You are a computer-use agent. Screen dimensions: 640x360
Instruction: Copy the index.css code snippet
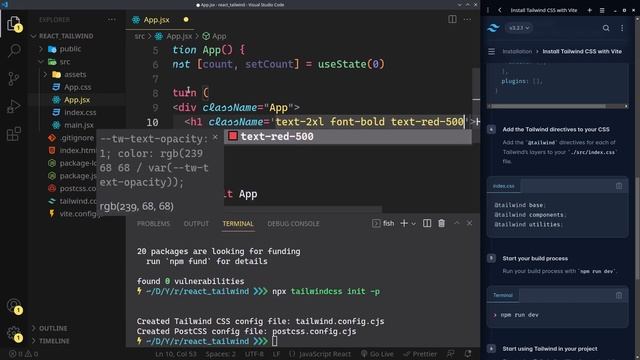[619, 186]
